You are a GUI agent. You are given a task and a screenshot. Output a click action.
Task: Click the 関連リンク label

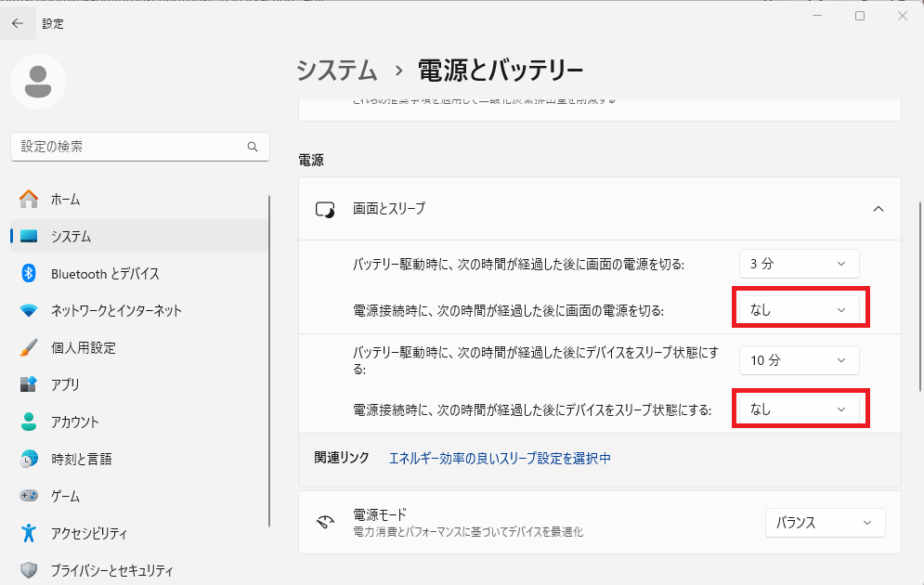(342, 458)
